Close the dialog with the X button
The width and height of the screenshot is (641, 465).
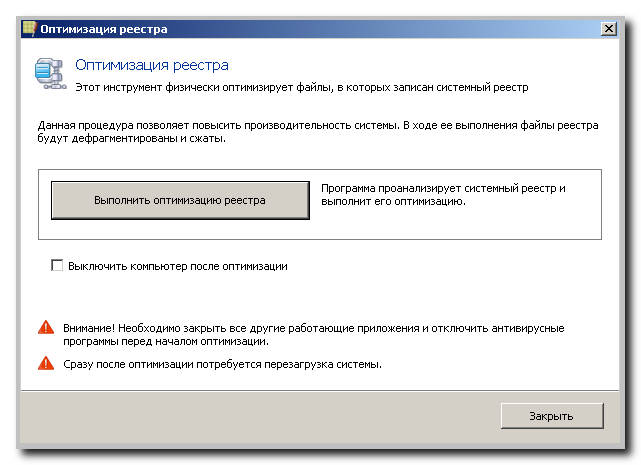(x=609, y=29)
